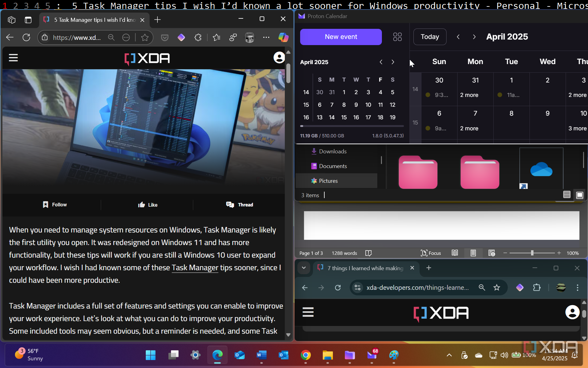Open Proton Calendar apps grid icon

point(397,37)
